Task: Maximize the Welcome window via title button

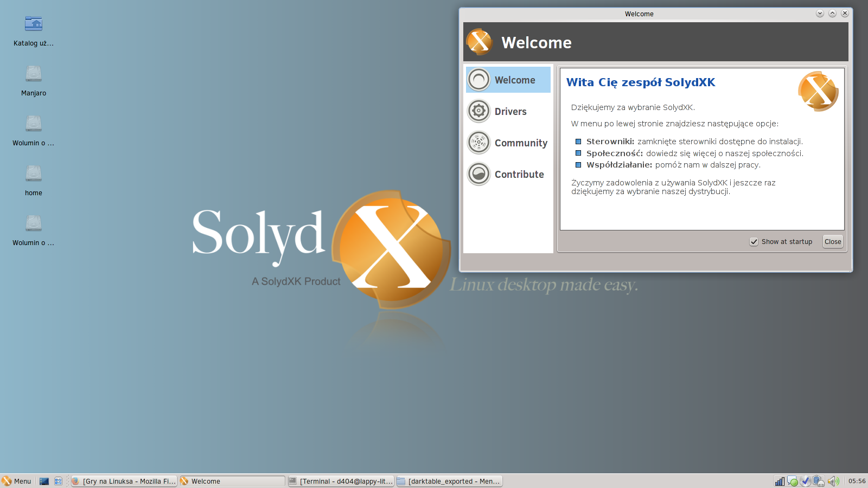Action: pos(832,14)
